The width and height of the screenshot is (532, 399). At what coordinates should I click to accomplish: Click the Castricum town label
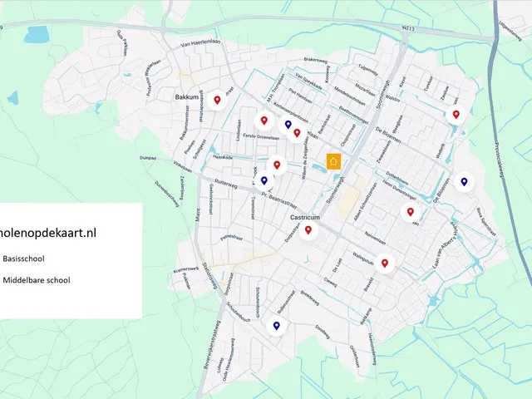(x=305, y=217)
